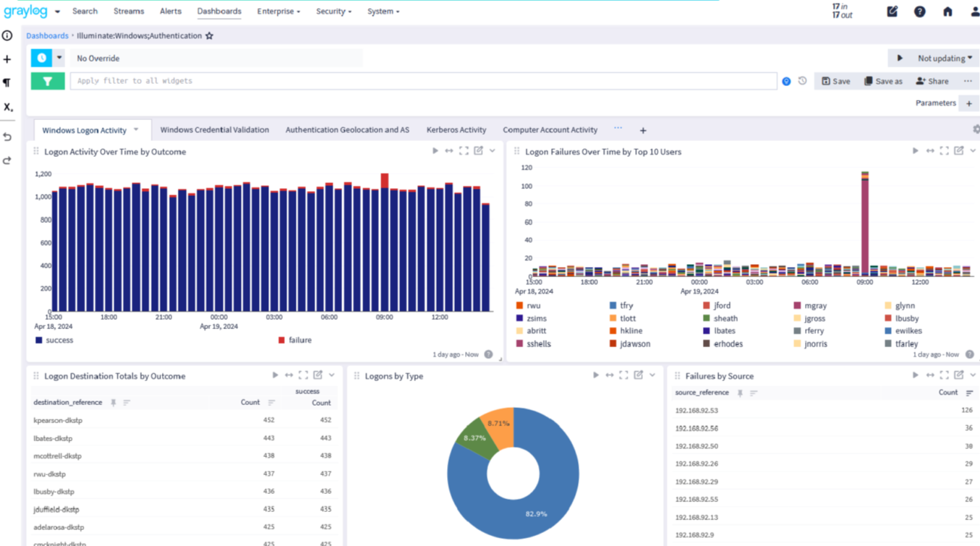Open info icon beside 1 day ago - Now in Logon Activity

pyautogui.click(x=488, y=354)
